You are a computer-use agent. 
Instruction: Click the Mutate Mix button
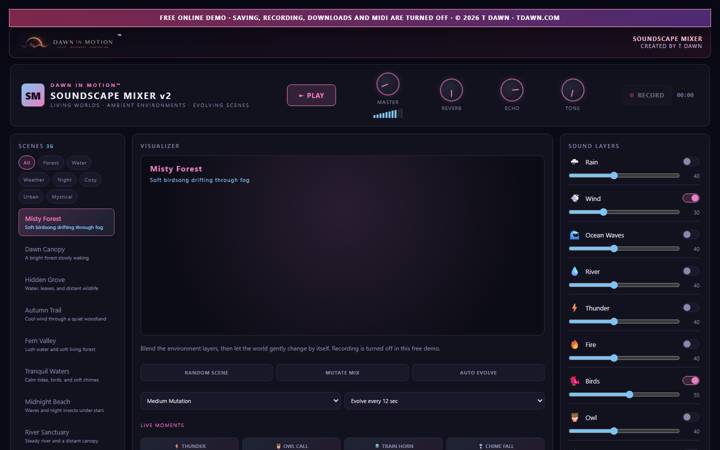click(343, 372)
